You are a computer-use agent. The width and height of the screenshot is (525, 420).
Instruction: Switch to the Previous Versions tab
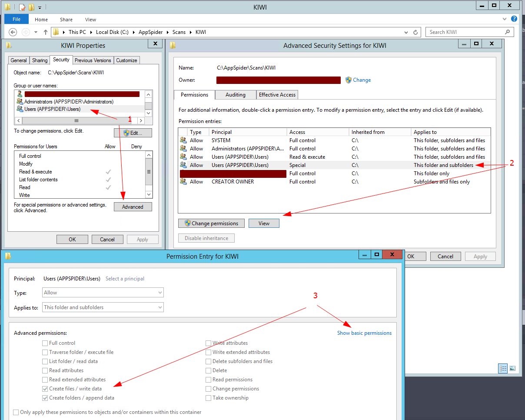tap(93, 60)
